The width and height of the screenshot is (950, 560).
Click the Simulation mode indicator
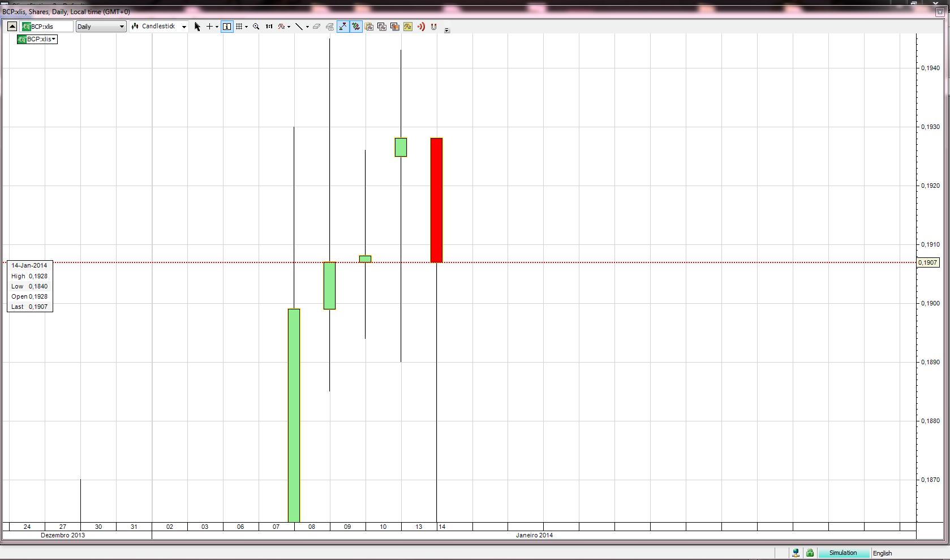click(x=843, y=553)
